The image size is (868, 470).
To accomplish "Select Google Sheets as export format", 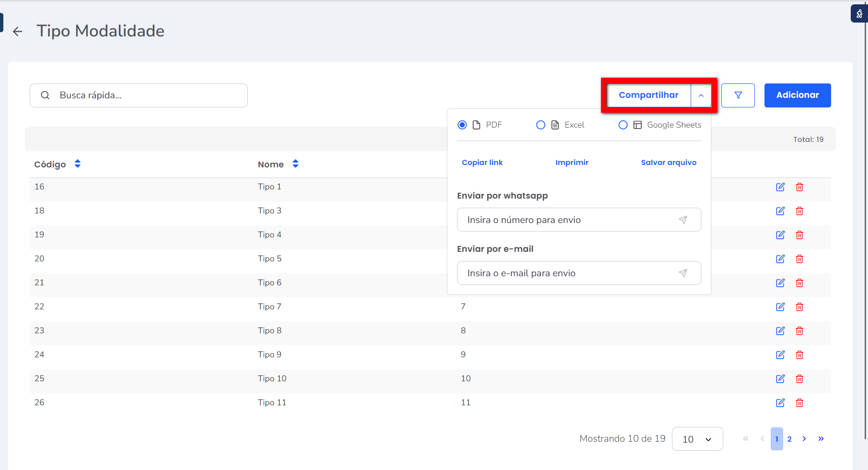I will (623, 125).
